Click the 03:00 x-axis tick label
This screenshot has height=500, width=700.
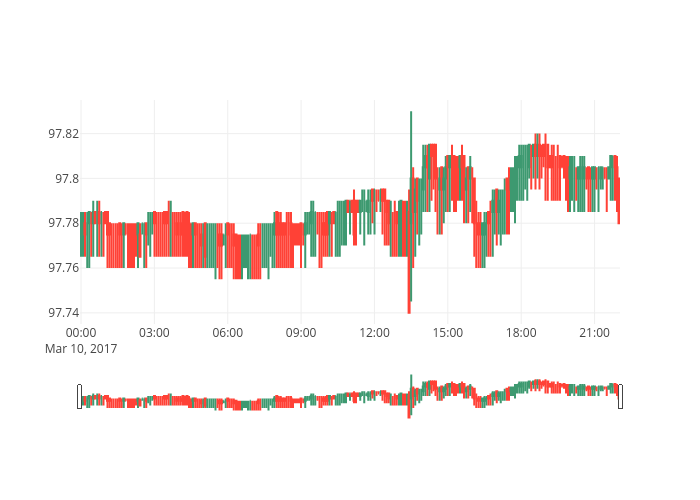[154, 332]
